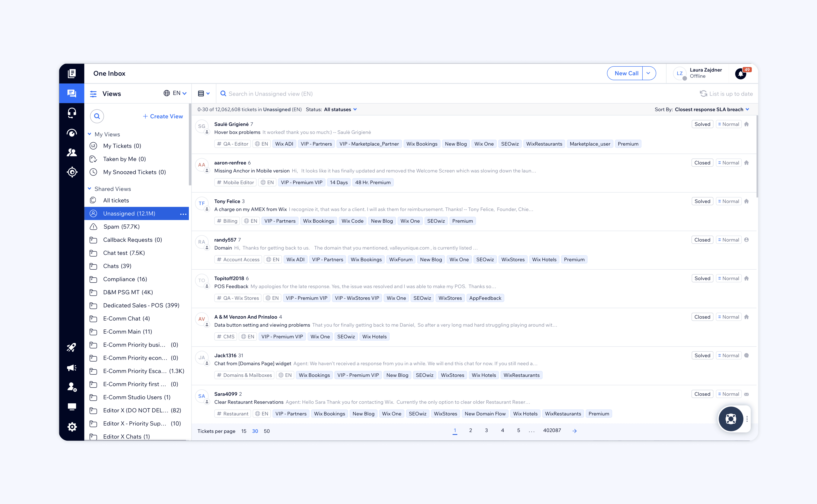Click the Create View link
Image resolution: width=817 pixels, height=504 pixels.
tap(163, 116)
